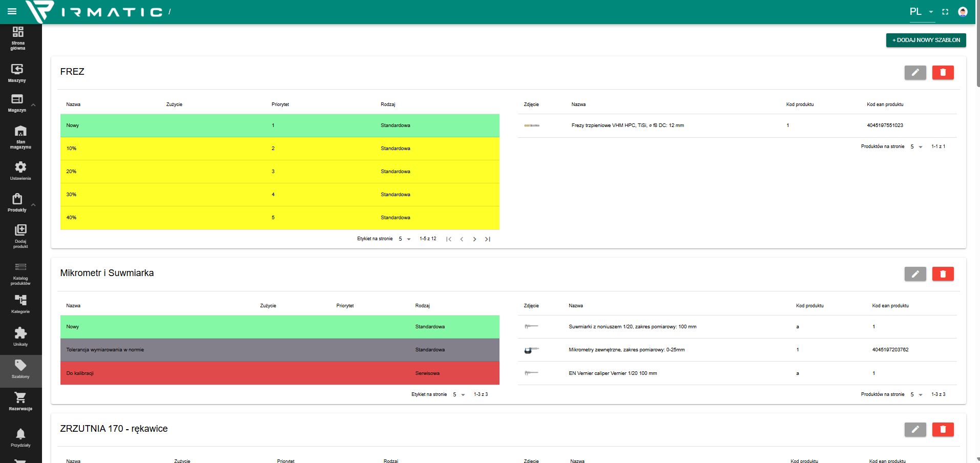Open the hamburger menu

[12, 11]
